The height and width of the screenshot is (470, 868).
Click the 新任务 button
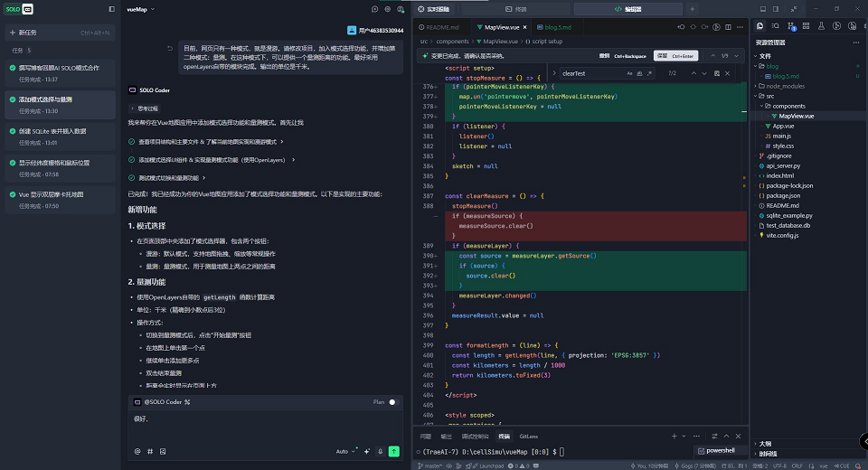point(60,33)
